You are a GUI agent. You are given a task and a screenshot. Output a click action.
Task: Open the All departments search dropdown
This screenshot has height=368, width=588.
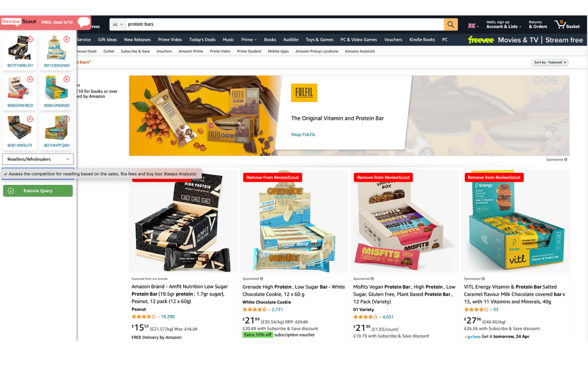click(118, 24)
